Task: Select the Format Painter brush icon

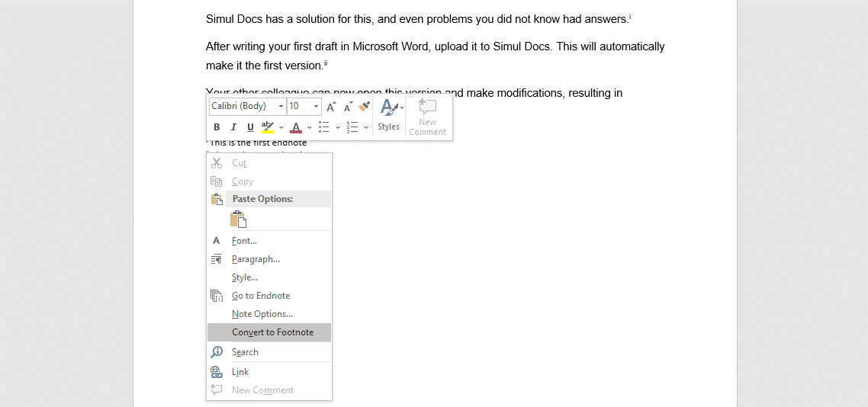Action: point(365,106)
